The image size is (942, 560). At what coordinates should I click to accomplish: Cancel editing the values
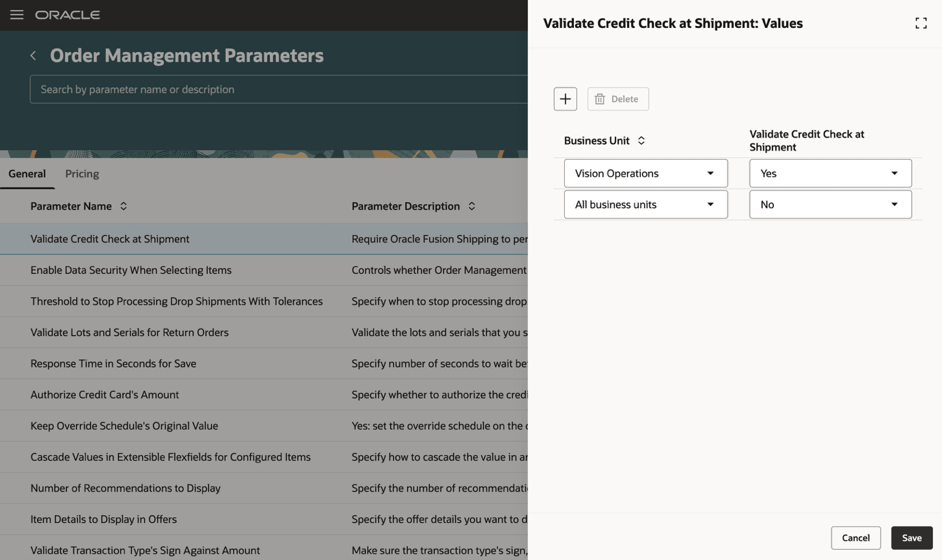[x=856, y=538]
